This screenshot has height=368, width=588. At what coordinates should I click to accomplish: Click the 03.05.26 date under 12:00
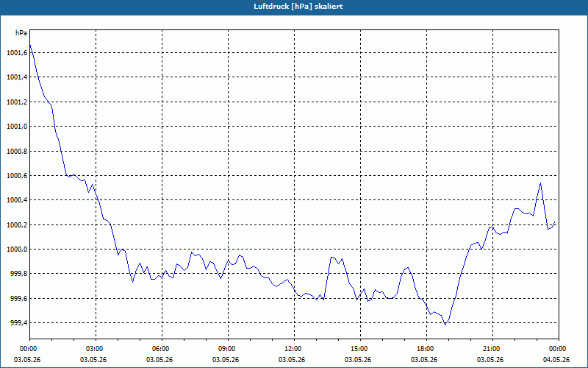(292, 359)
